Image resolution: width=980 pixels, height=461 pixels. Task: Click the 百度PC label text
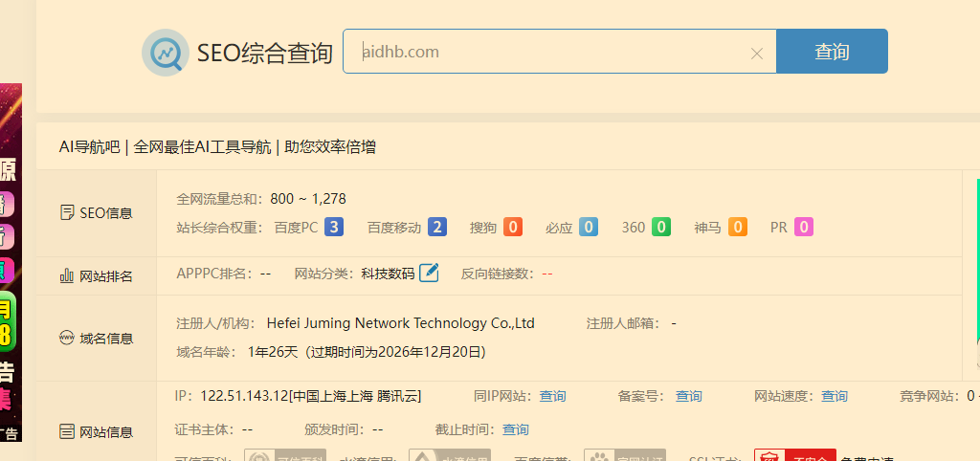pos(297,228)
